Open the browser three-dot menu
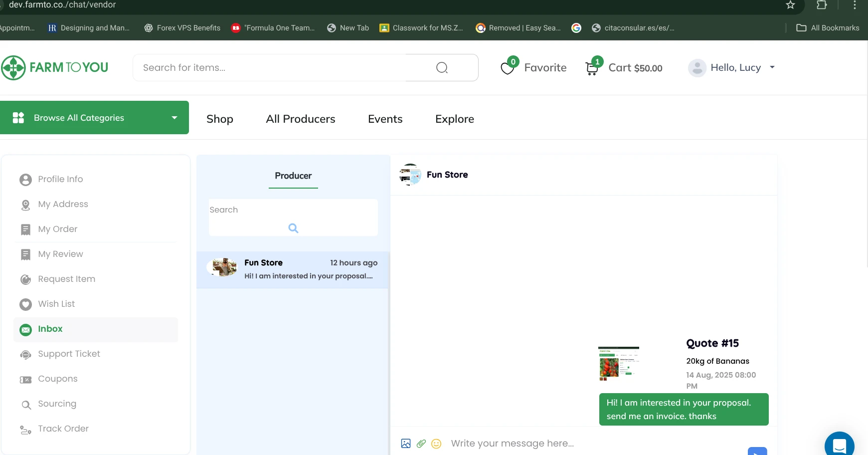 [855, 5]
